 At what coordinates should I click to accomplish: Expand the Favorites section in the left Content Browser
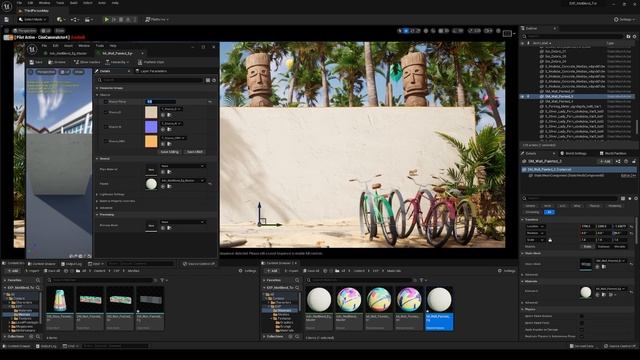[5, 280]
